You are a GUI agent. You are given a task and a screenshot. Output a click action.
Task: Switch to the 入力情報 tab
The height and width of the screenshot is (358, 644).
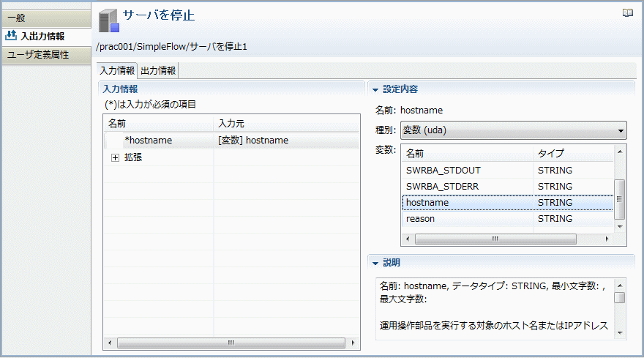click(117, 70)
